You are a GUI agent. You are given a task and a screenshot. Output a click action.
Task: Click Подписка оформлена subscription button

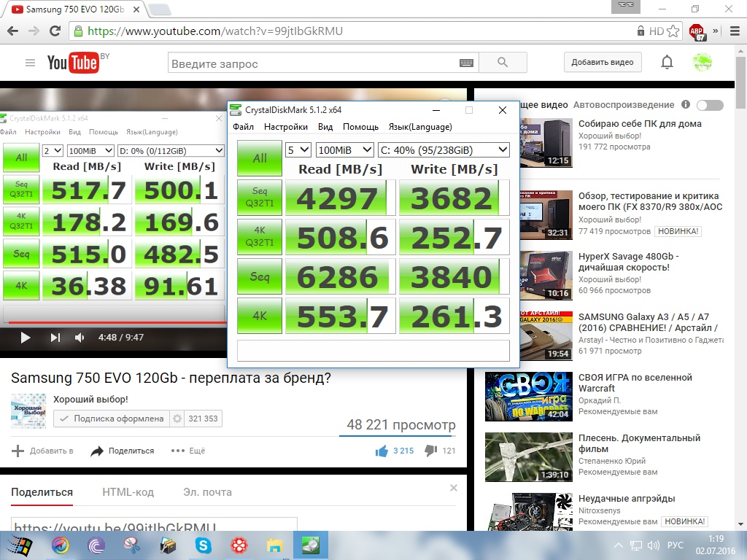click(112, 419)
